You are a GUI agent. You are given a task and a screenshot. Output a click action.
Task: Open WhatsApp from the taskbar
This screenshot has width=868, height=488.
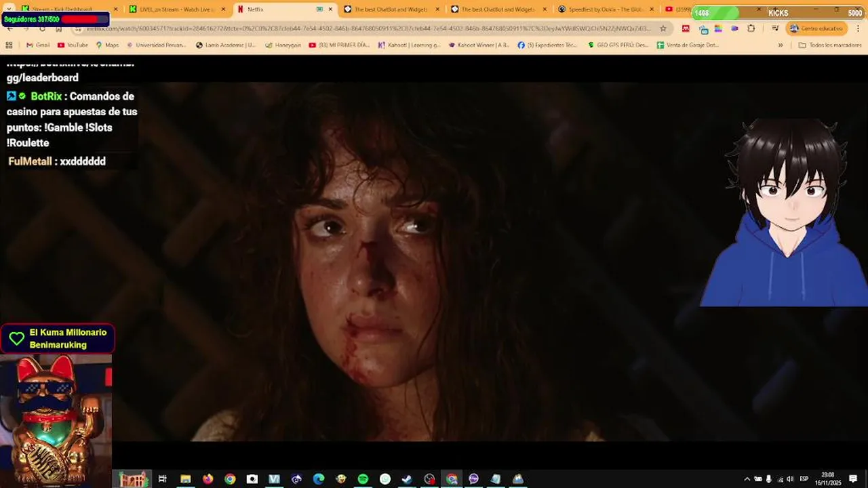point(385,479)
